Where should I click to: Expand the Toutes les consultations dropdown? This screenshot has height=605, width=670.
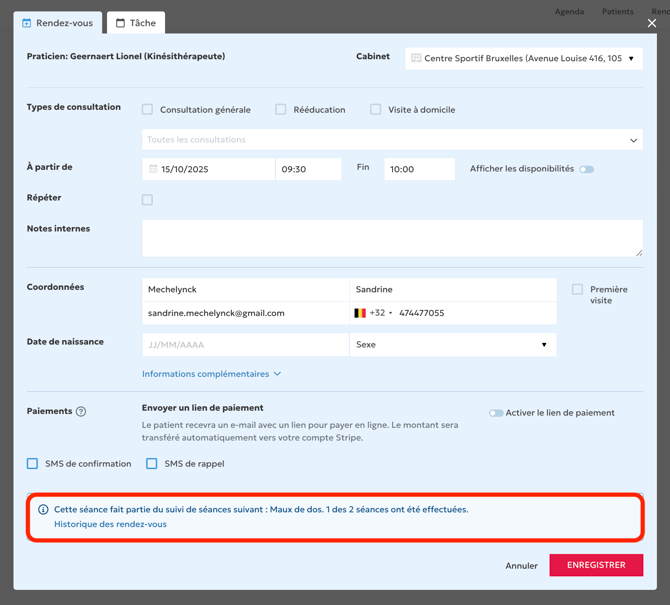633,140
